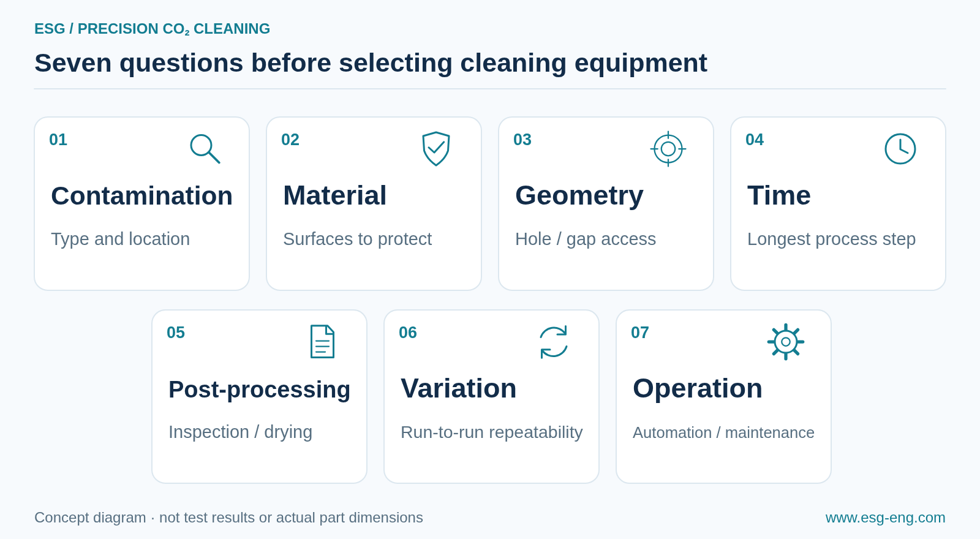
Task: Click the text 'Automation / maintenance'
Action: 724,432
